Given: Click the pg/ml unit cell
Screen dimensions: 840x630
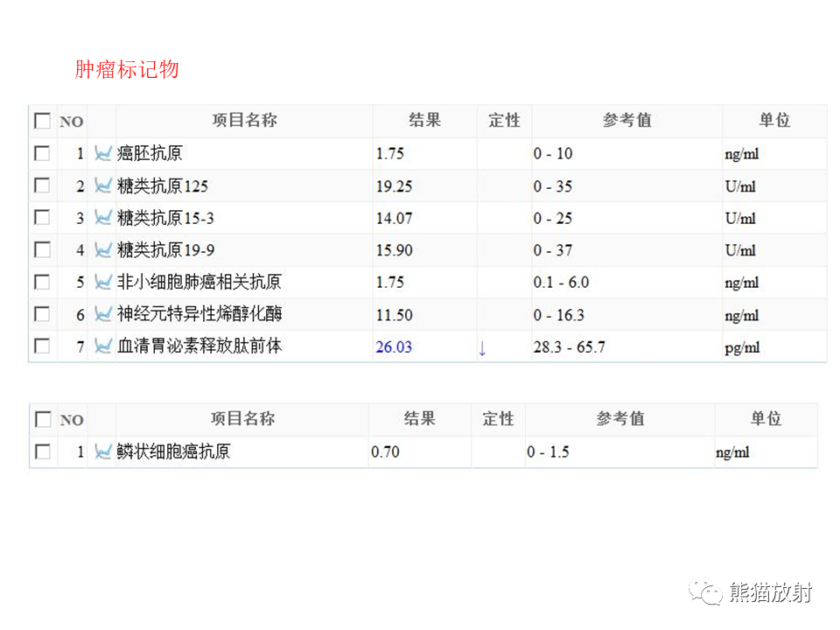Looking at the screenshot, I should [x=742, y=348].
